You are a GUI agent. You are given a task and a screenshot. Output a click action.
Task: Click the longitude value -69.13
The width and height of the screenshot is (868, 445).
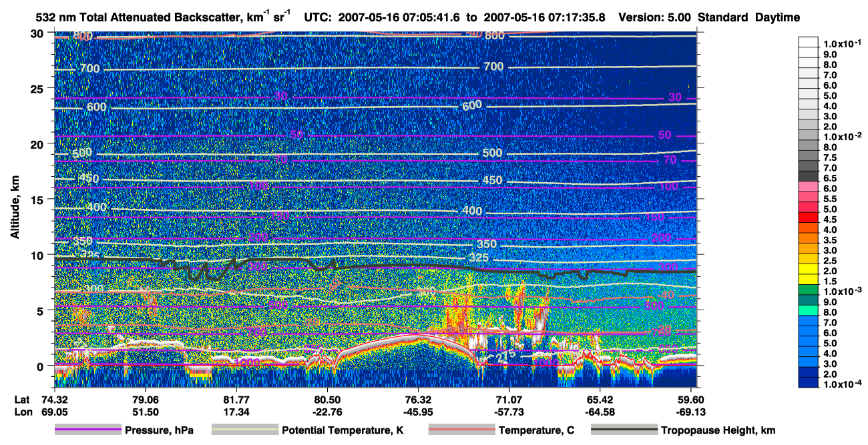[690, 412]
